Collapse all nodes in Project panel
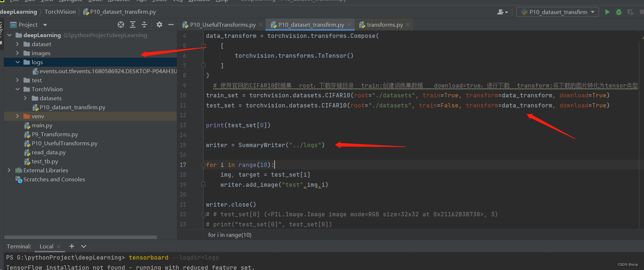 144,25
